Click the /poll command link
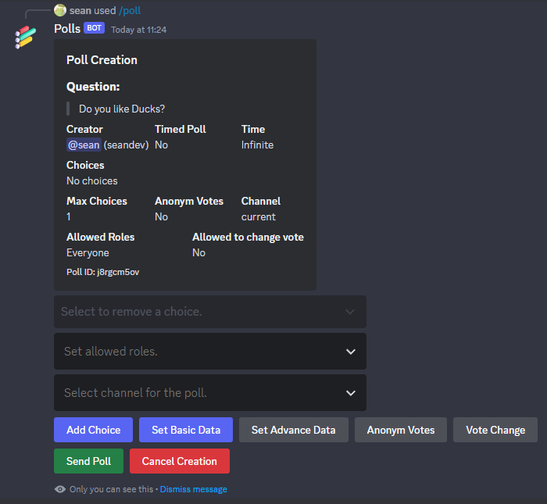 coord(130,10)
